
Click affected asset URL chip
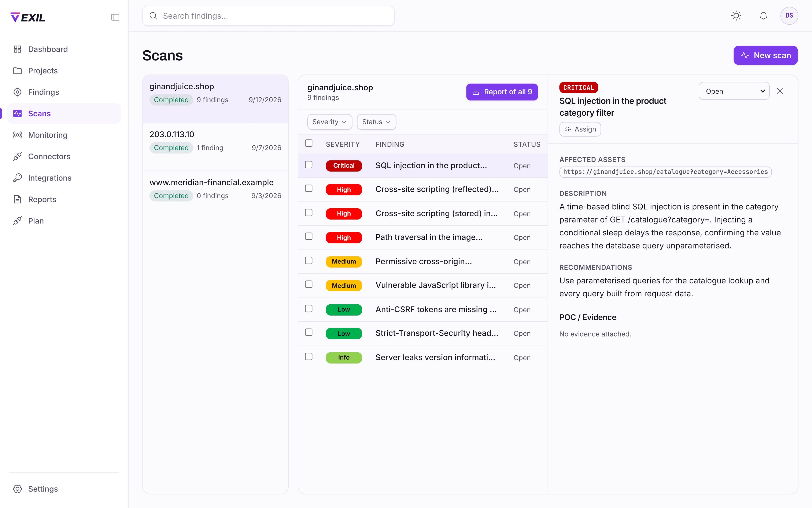point(665,172)
